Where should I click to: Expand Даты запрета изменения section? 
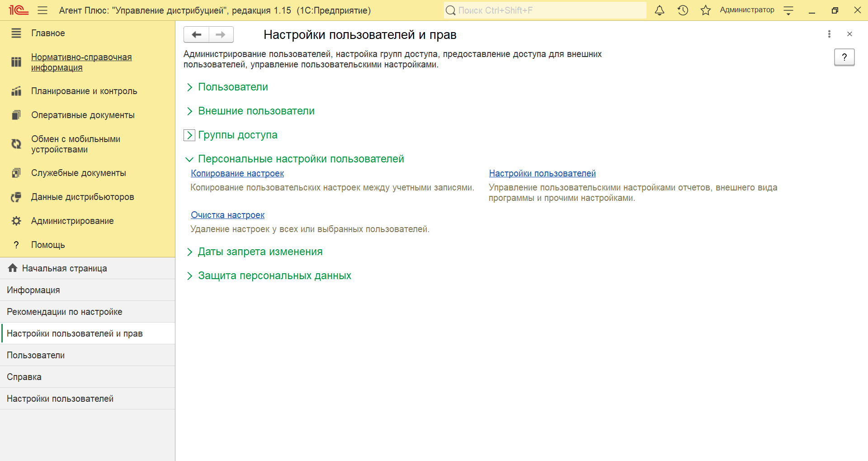[260, 252]
